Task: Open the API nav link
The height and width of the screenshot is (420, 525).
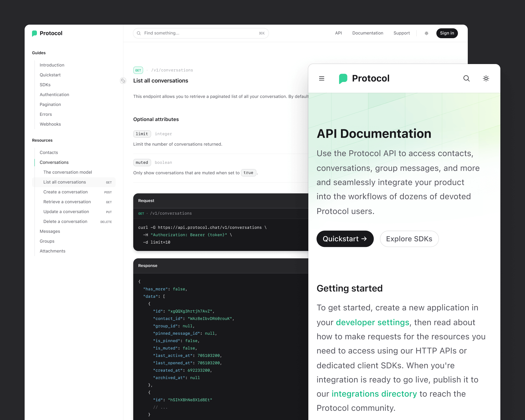Action: (338, 33)
